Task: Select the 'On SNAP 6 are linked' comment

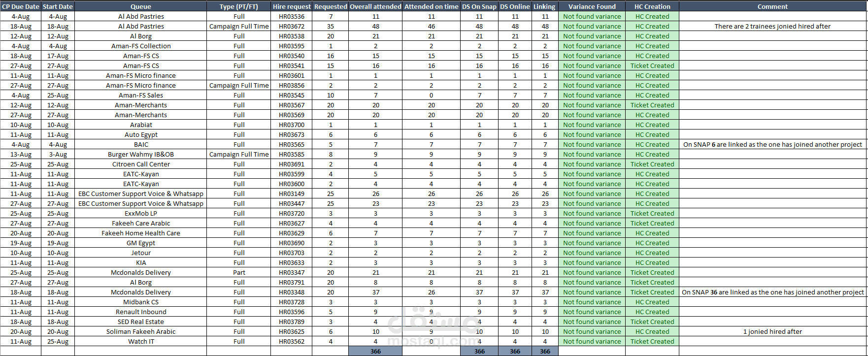Action: (772, 144)
